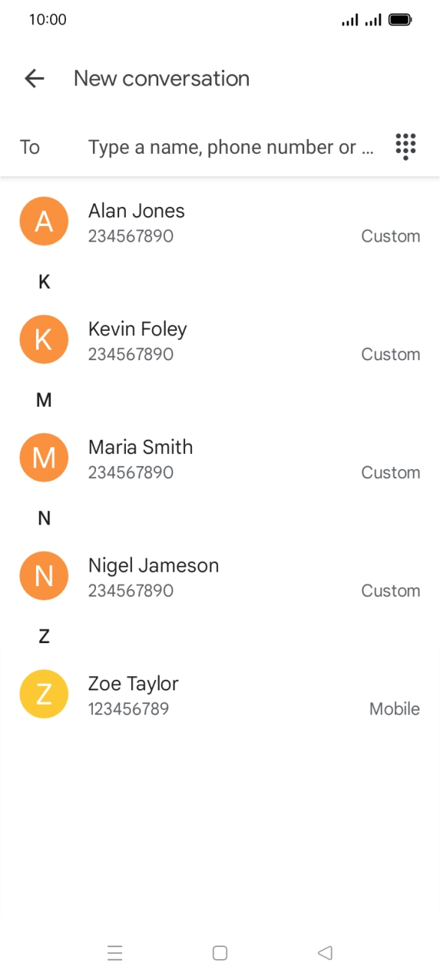Viewport: 440px width, 980px height.
Task: Tap the home navigation button
Action: tap(220, 951)
